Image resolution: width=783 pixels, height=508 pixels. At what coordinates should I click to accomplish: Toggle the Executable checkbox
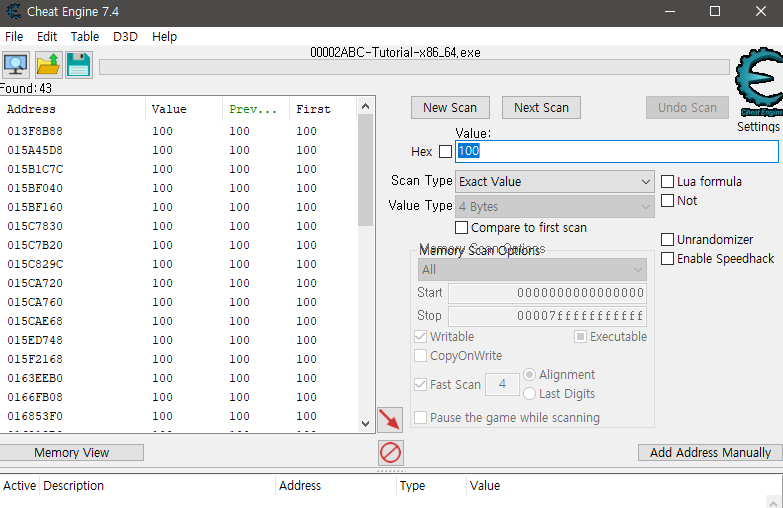(580, 337)
